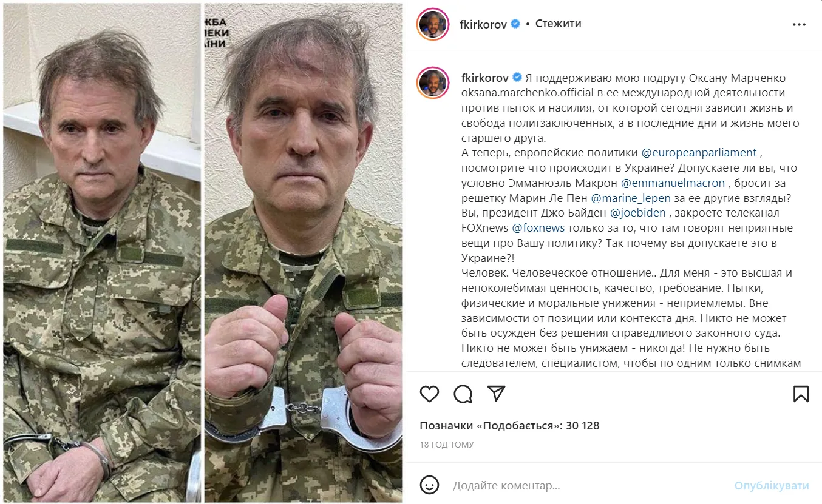
Task: Click the Опублікувати post button
Action: tap(772, 486)
